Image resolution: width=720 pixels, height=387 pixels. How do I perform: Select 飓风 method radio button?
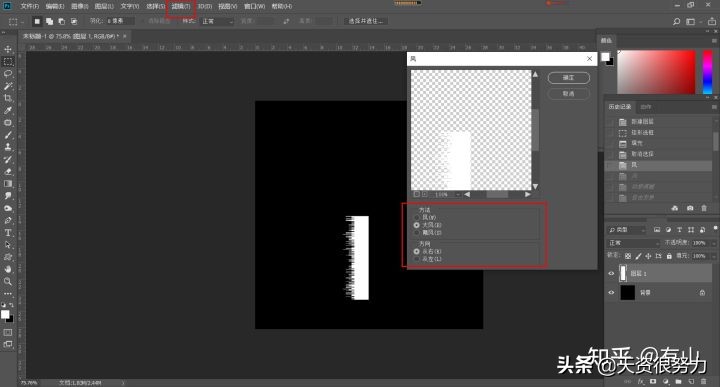click(x=417, y=233)
